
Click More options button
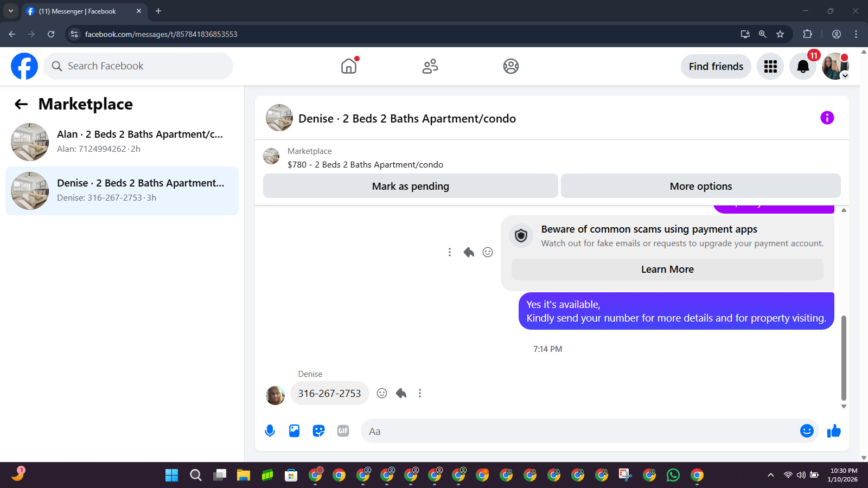click(x=701, y=186)
